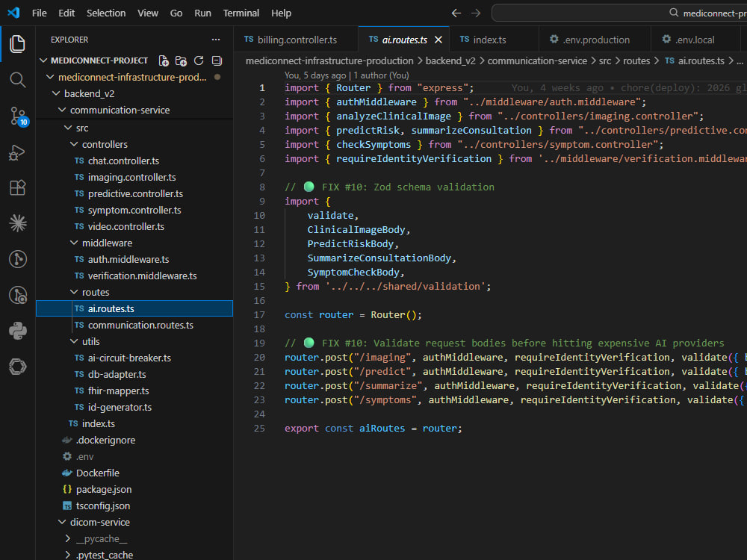Open the Help menu
This screenshot has width=747, height=560.
(281, 13)
